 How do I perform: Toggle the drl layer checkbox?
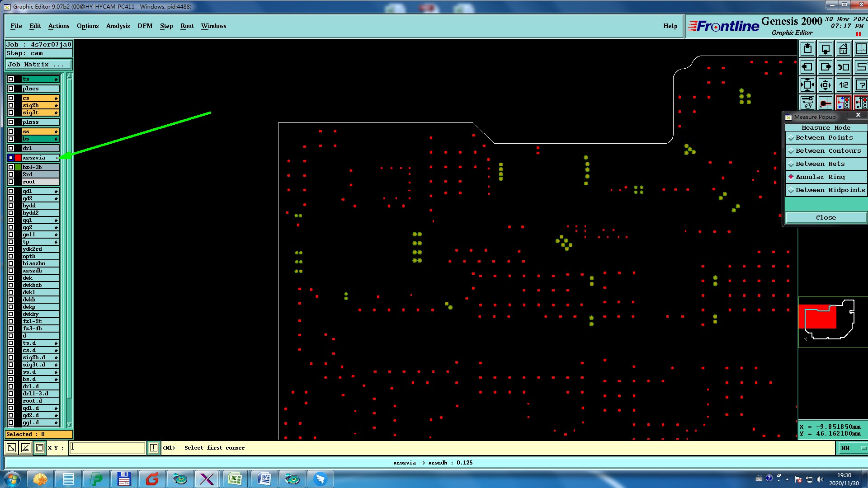point(11,148)
